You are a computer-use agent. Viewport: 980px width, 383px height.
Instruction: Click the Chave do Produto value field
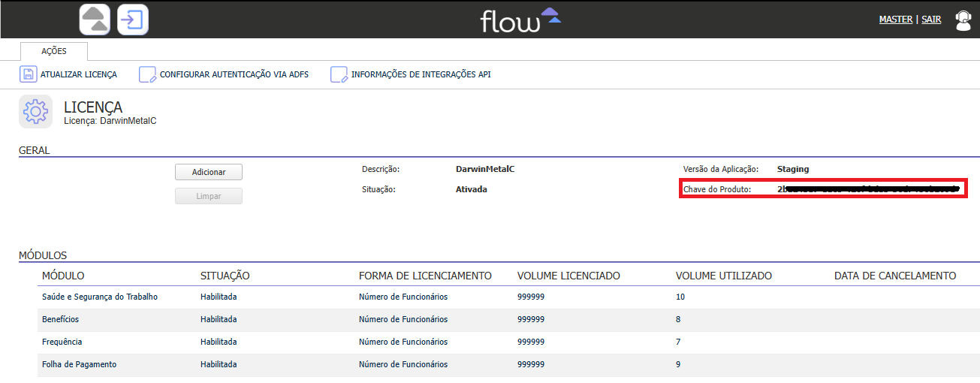click(869, 189)
